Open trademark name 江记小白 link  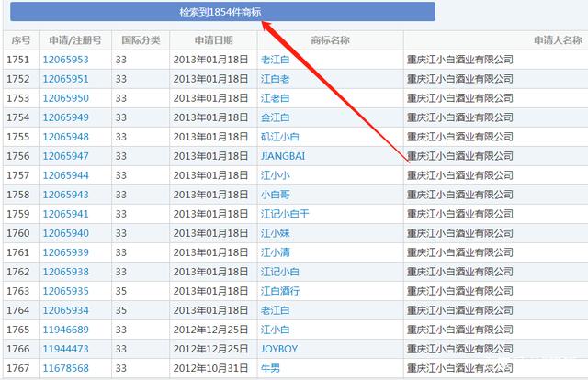pyautogui.click(x=280, y=272)
